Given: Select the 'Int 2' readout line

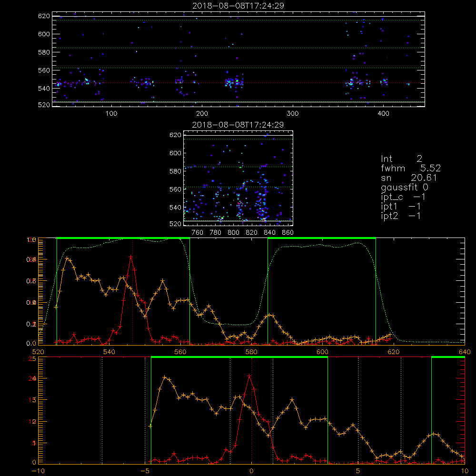Looking at the screenshot, I should click(x=401, y=159).
